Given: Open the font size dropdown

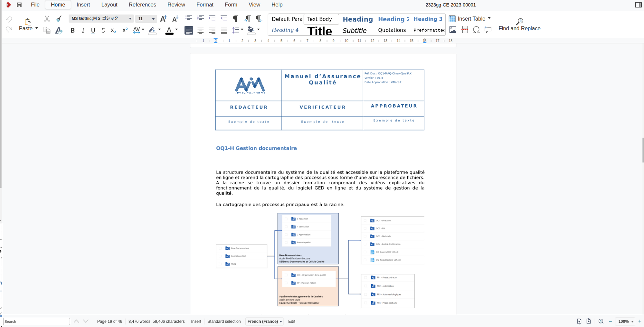Looking at the screenshot, I should pos(153,18).
